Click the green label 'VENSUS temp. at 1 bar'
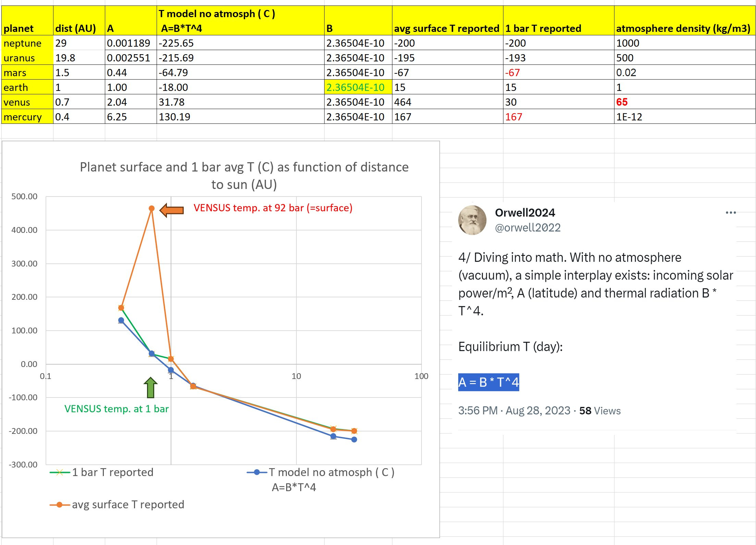Viewport: 756px width, 545px height. coord(117,409)
